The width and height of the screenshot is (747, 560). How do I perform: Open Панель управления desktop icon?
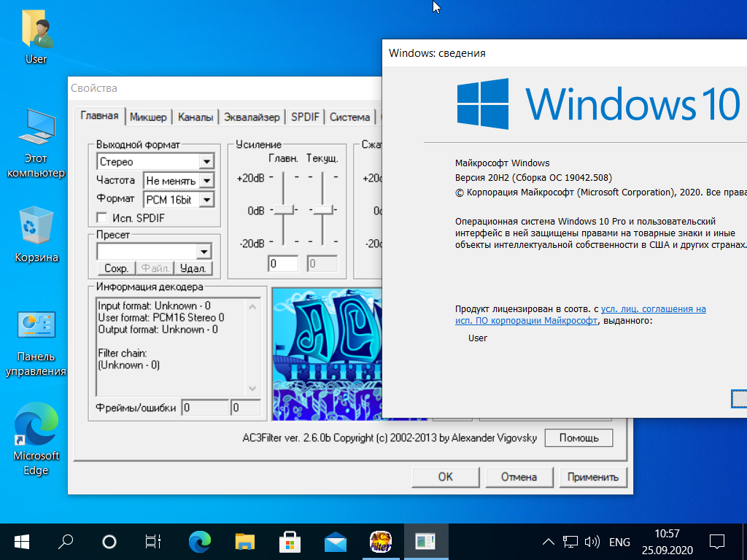coord(36,343)
